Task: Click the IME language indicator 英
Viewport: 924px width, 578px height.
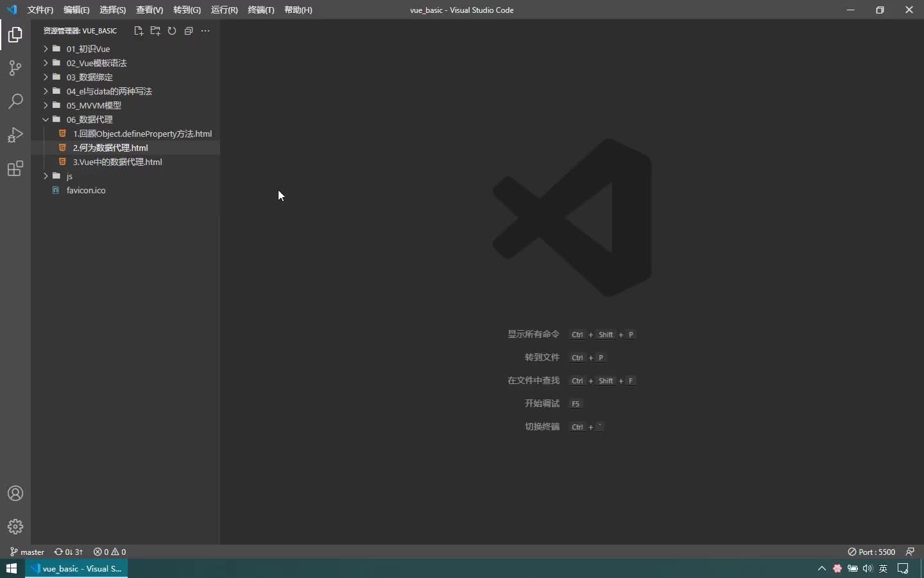Action: pos(884,568)
